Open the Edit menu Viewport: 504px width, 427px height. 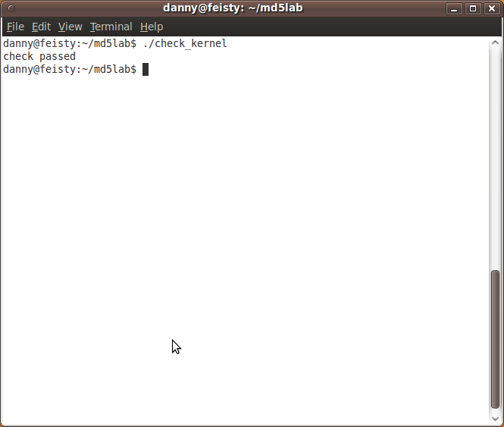click(41, 27)
